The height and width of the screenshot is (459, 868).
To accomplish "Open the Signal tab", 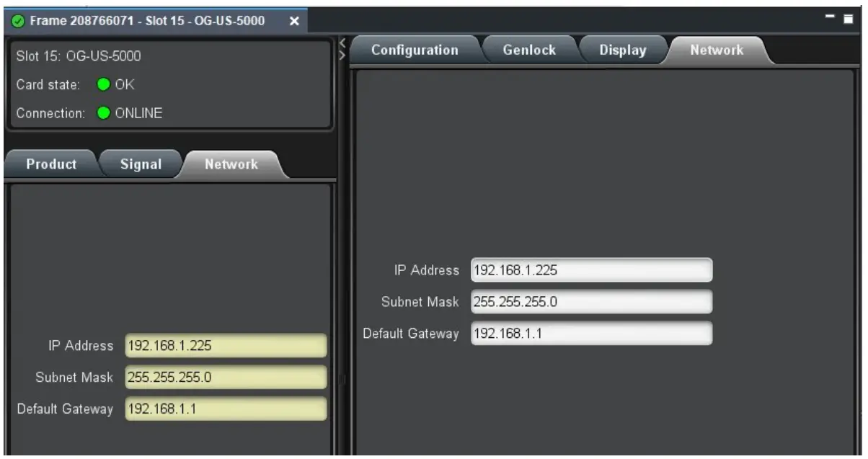I will 141,164.
